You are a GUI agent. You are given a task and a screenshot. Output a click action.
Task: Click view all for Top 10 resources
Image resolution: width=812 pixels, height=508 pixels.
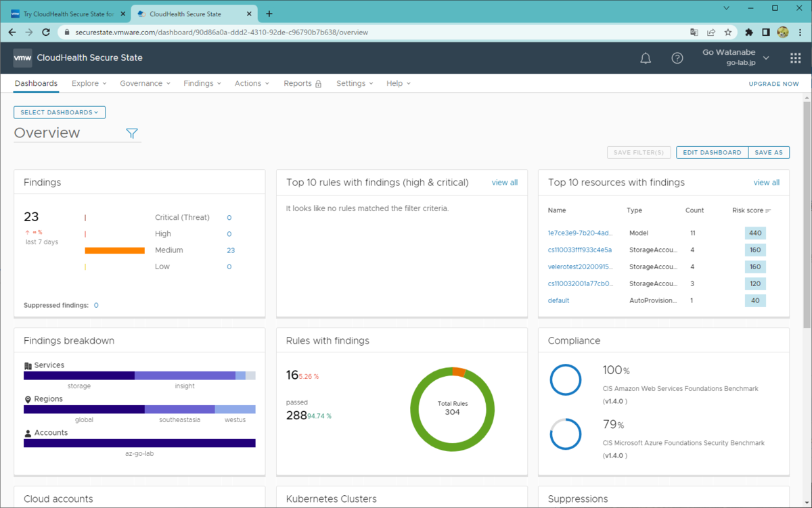[767, 183]
